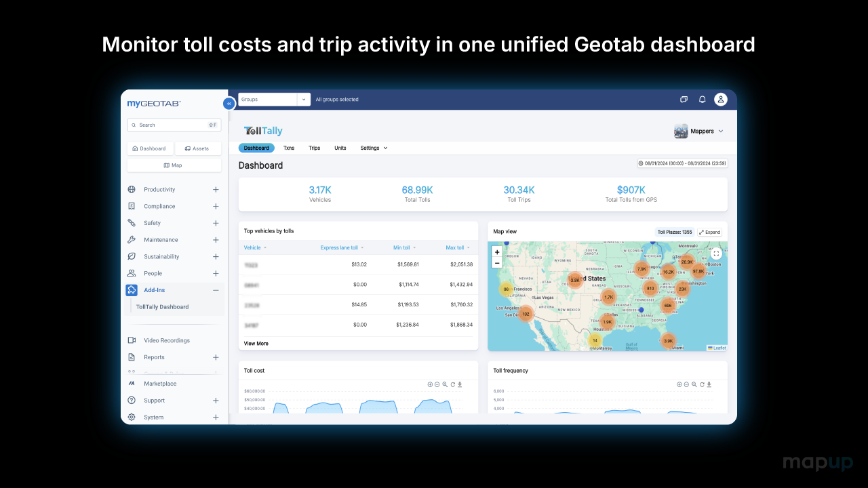Viewport: 868px width, 488px height.
Task: Click the Sustainability leaf icon
Action: tap(132, 257)
